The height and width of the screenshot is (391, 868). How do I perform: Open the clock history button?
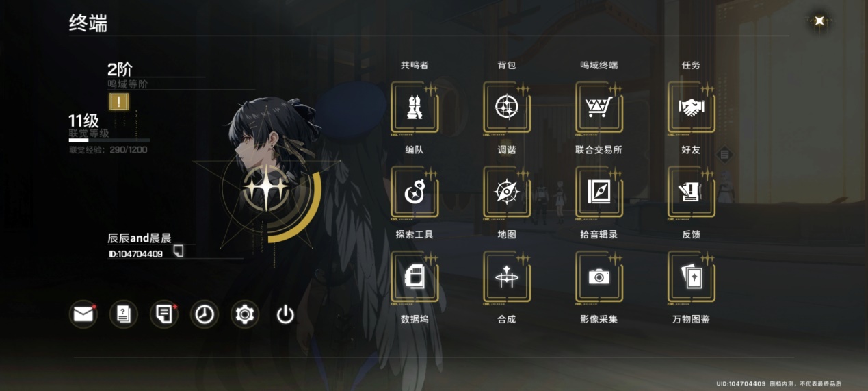click(205, 314)
